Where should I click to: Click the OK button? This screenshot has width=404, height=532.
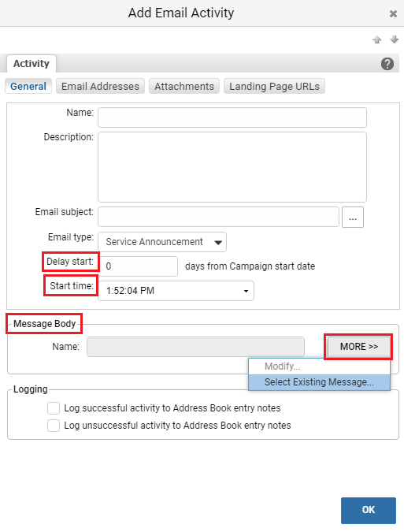click(369, 510)
